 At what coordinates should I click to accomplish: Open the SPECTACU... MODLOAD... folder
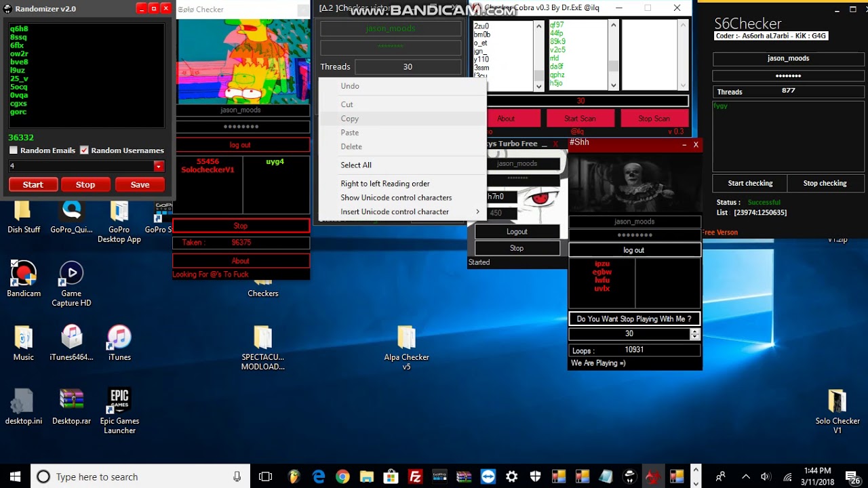263,348
